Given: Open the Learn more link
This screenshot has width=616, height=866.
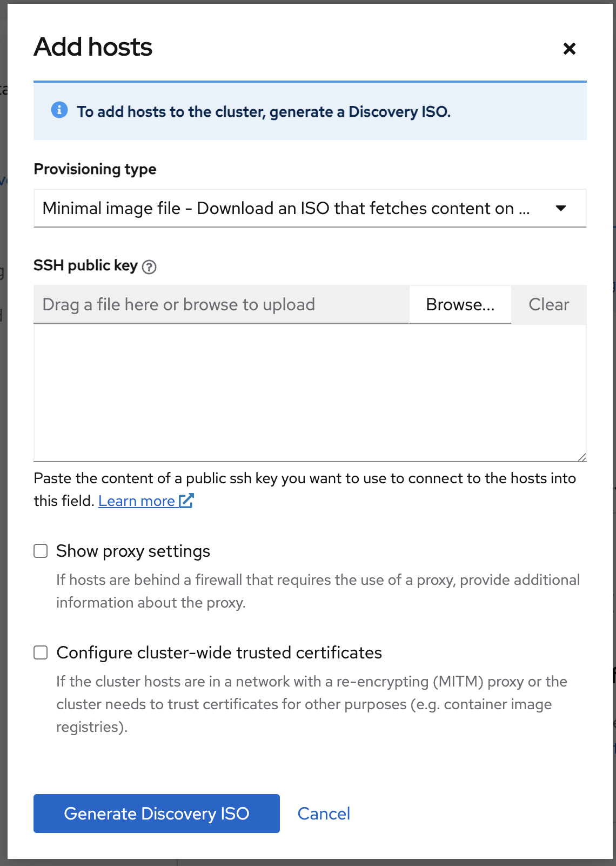Looking at the screenshot, I should (136, 501).
